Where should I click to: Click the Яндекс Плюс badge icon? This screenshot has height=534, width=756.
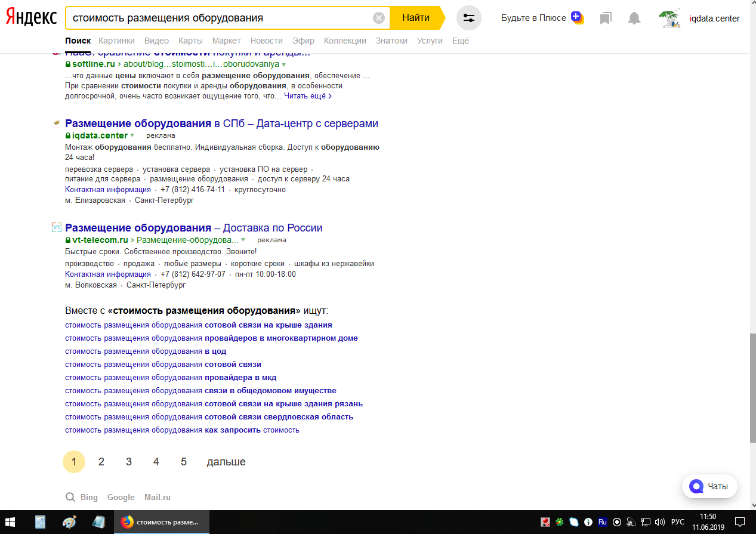[577, 17]
